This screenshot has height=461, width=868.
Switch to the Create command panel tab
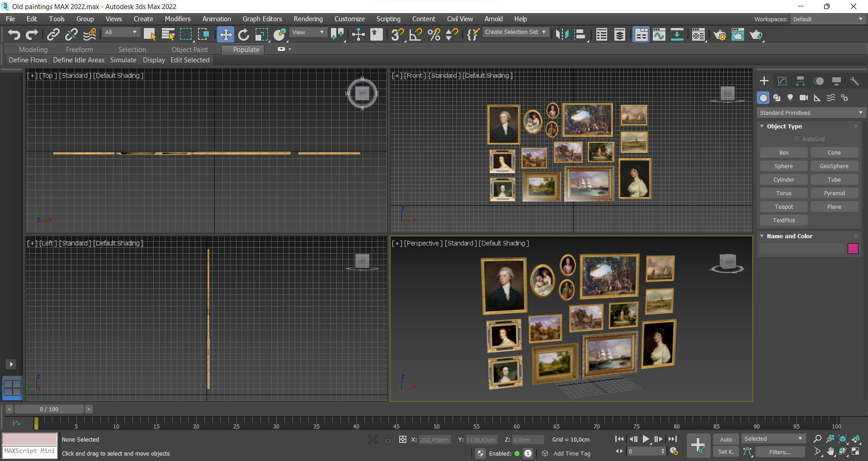[x=764, y=81]
